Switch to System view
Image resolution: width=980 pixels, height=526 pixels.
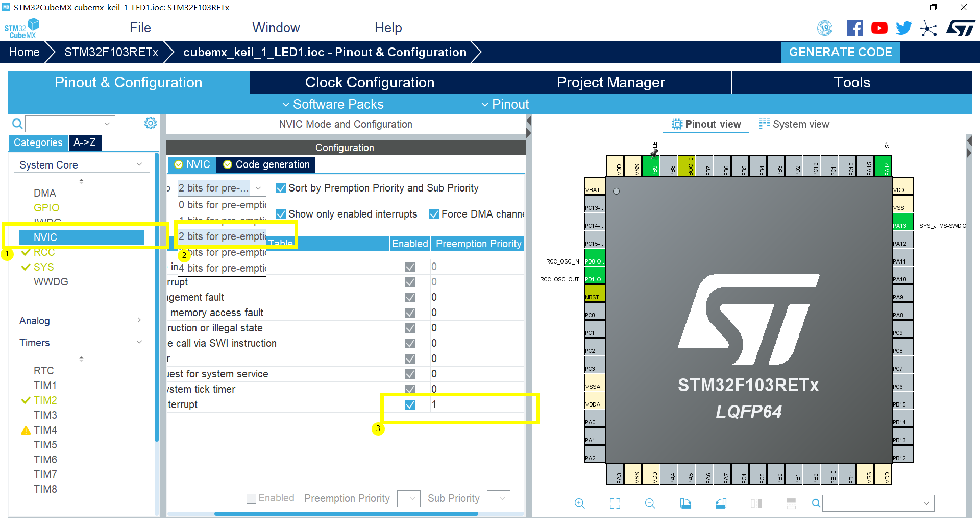click(x=794, y=124)
